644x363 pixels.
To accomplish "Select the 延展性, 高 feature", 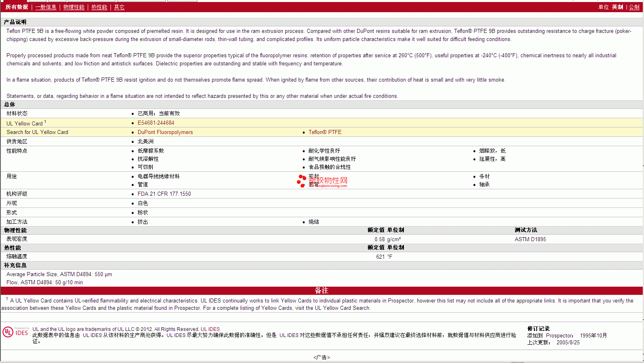I will pyautogui.click(x=492, y=159).
